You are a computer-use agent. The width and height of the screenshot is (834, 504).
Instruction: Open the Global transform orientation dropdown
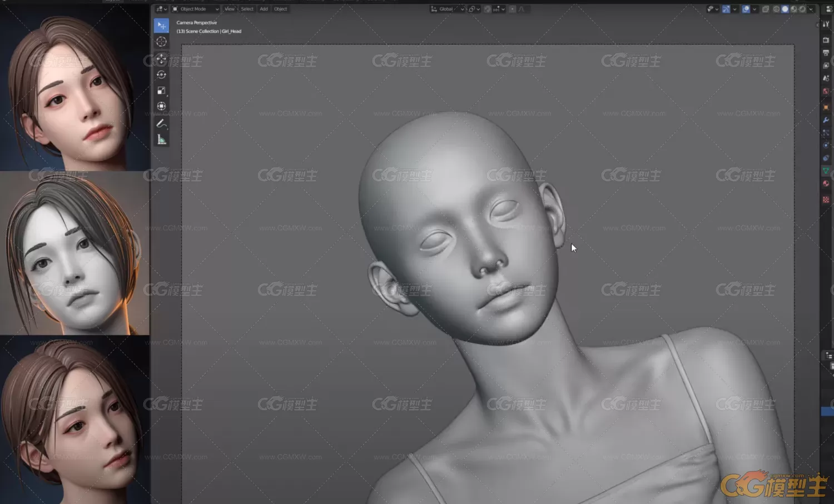447,9
